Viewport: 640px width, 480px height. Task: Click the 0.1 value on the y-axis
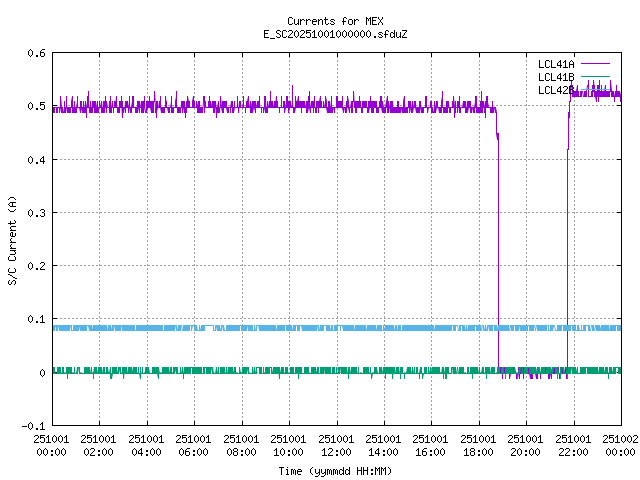click(35, 320)
